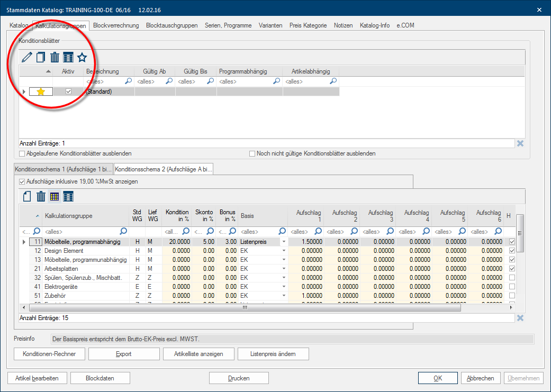Screen dimensions: 551x392
Task: Click the column layout icon next to upper trash
Action: 68,57
